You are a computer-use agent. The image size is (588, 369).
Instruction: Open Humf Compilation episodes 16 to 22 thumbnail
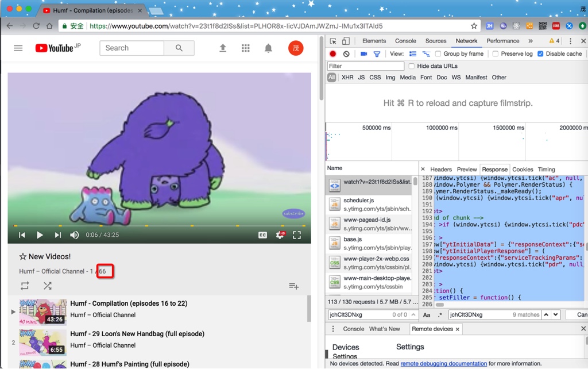point(42,312)
